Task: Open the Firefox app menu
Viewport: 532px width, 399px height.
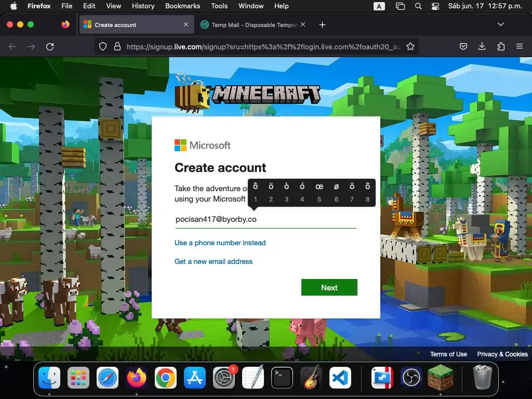Action: (x=39, y=6)
